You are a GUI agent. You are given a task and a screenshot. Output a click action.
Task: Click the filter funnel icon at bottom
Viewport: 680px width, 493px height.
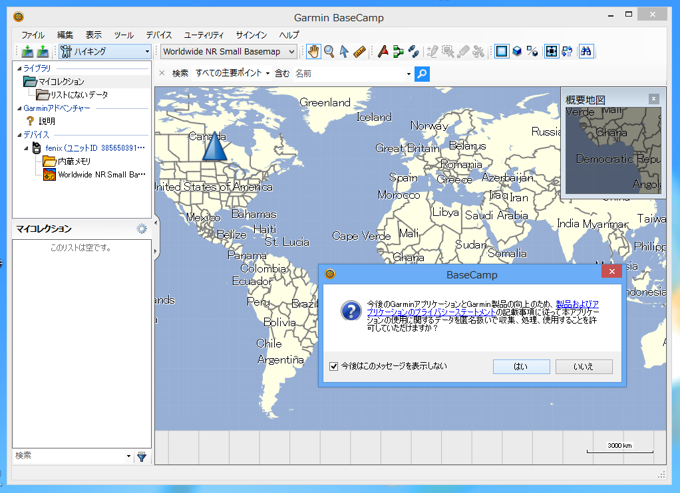click(142, 456)
